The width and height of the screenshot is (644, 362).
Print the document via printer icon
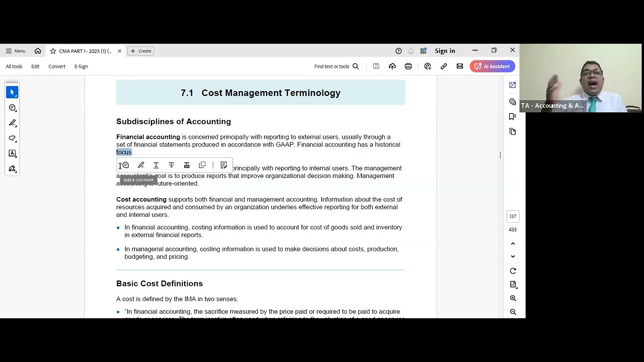[x=408, y=66]
